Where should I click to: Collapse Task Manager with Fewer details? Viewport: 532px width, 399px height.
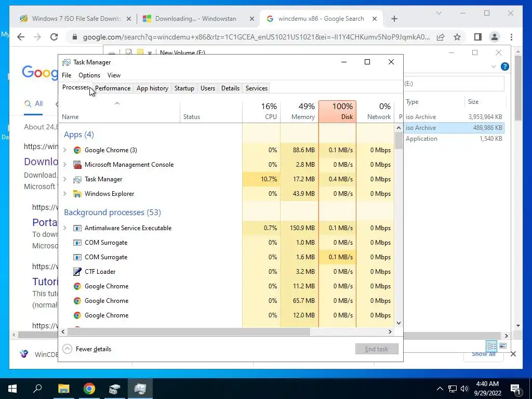[87, 349]
